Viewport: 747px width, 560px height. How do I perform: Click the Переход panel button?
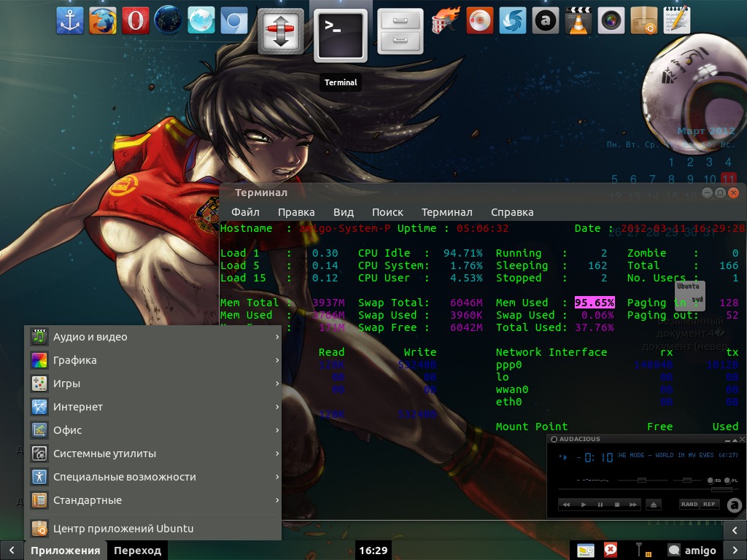(137, 551)
